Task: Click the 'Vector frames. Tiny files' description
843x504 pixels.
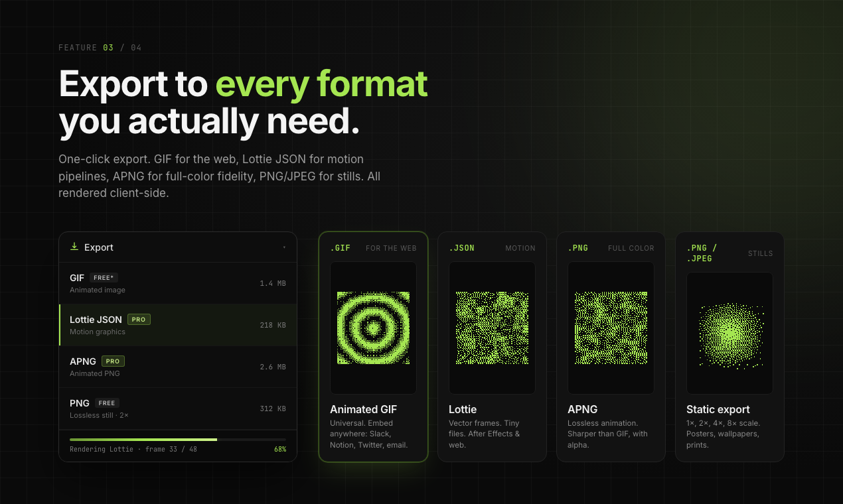Action: [x=485, y=434]
